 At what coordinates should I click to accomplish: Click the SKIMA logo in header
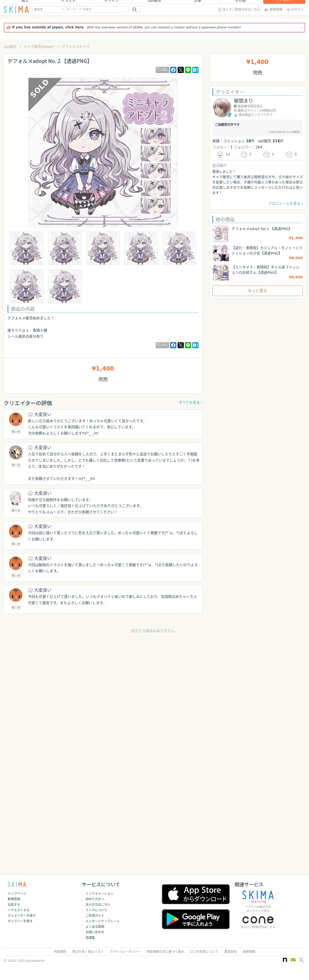(16, 10)
